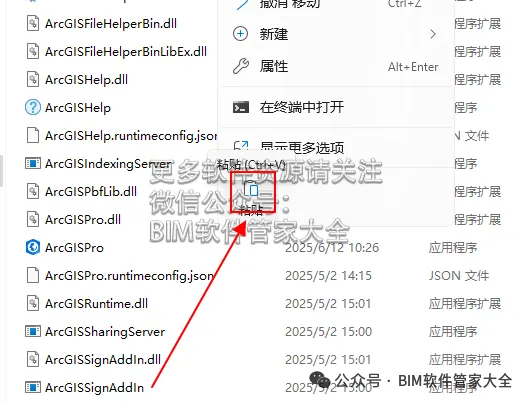529x402 pixels.
Task: Expand the 新建 submenu chevron arrow
Action: [433, 34]
